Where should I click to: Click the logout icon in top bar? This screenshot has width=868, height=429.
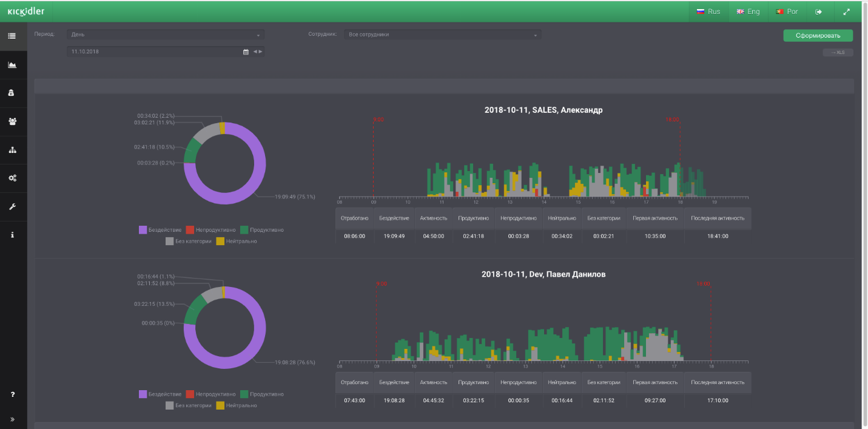pyautogui.click(x=818, y=12)
